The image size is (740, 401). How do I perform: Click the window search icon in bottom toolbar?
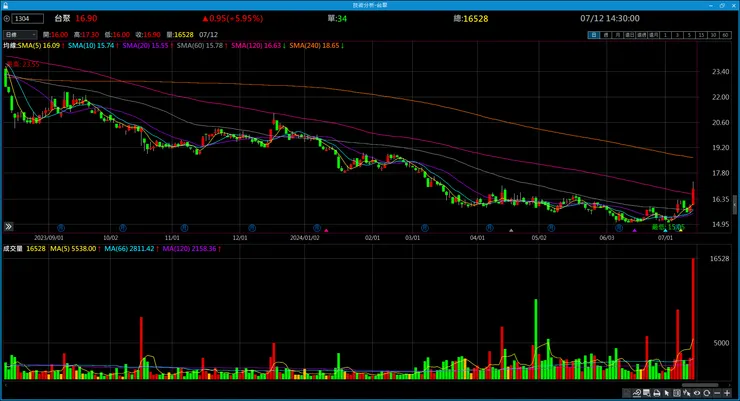tap(647, 393)
